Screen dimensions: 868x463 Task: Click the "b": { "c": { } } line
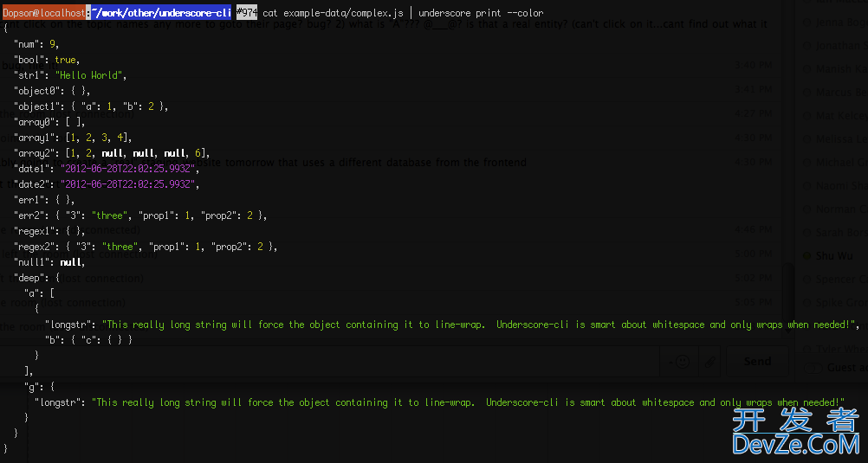click(88, 340)
